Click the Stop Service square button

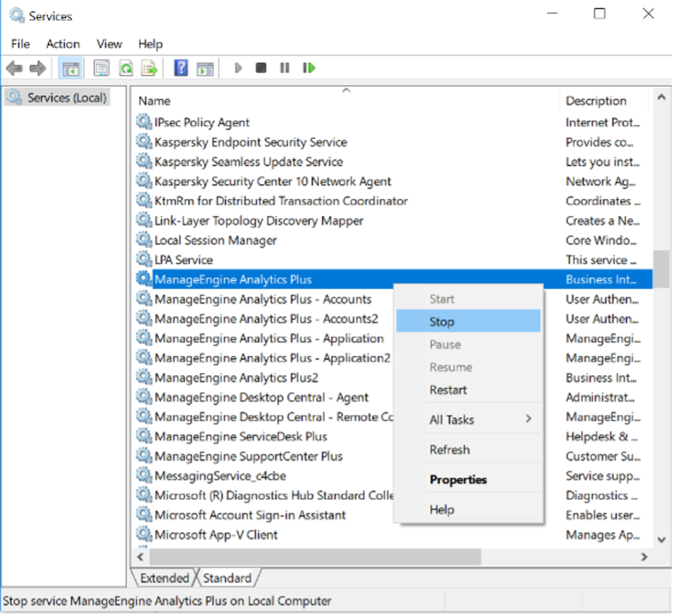pyautogui.click(x=260, y=68)
